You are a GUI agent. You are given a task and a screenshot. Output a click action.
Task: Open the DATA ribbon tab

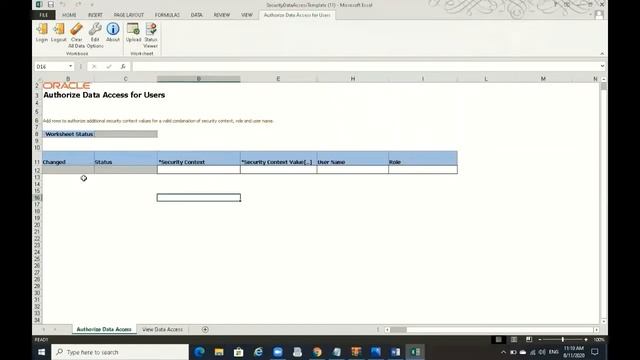(x=197, y=15)
